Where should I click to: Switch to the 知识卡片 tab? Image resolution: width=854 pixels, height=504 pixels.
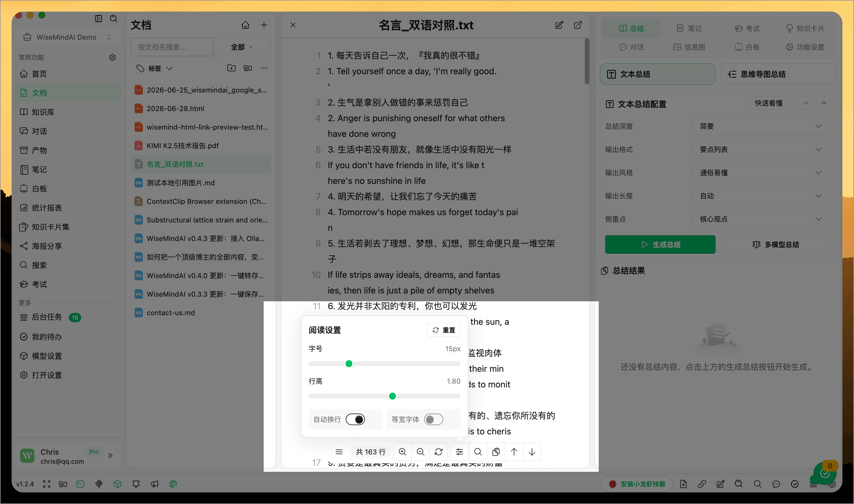(x=805, y=28)
